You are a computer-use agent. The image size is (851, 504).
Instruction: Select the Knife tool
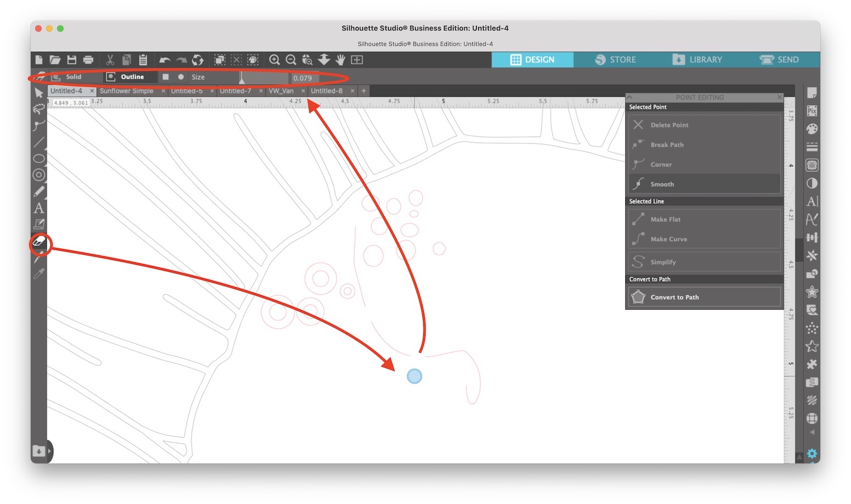39,258
